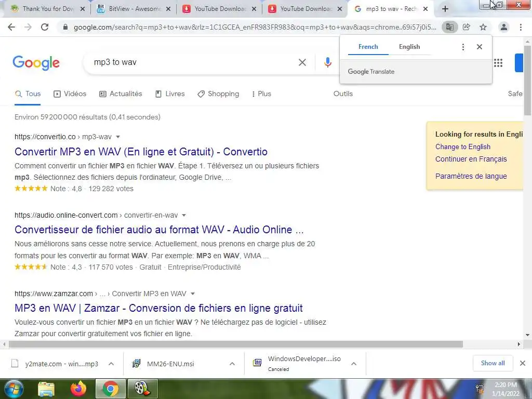The width and height of the screenshot is (532, 399).
Task: Open the Vidéos search filter
Action: pyautogui.click(x=70, y=94)
